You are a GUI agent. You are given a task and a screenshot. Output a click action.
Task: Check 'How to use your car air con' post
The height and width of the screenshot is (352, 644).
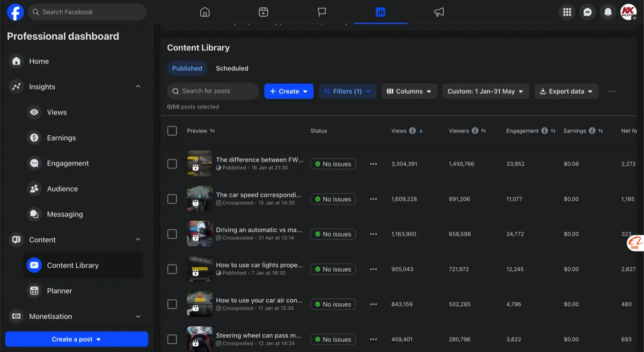(x=172, y=304)
